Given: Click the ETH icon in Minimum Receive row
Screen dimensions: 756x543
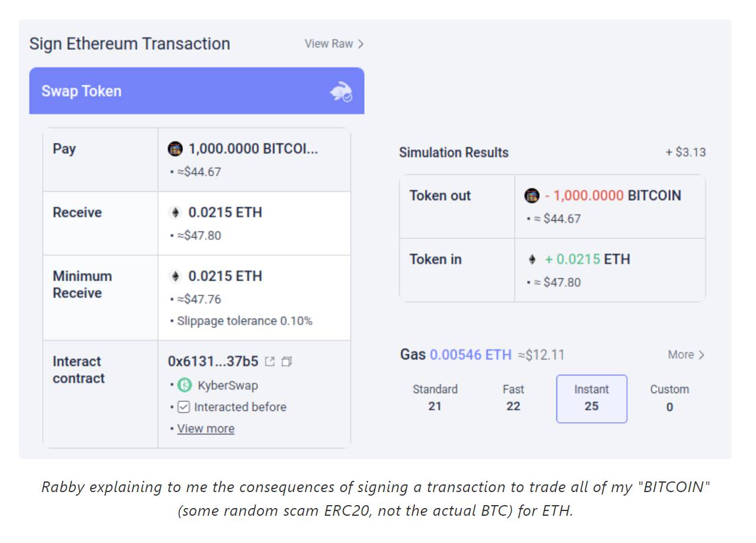Looking at the screenshot, I should (175, 277).
